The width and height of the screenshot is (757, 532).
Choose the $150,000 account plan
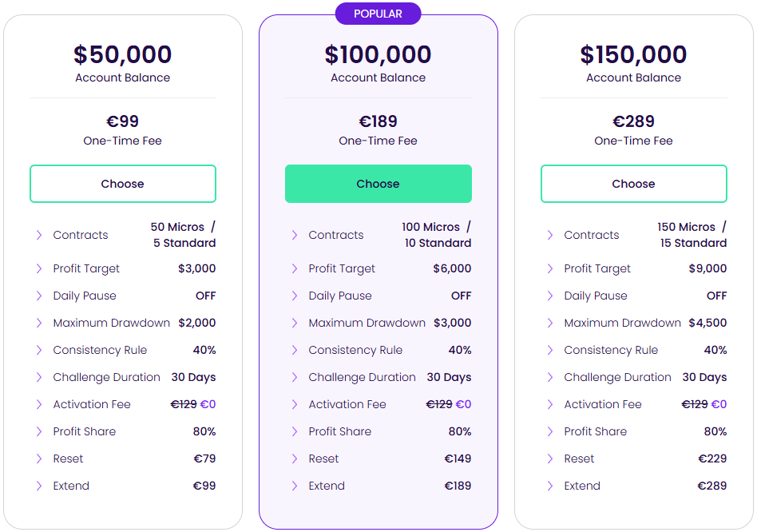coord(633,184)
